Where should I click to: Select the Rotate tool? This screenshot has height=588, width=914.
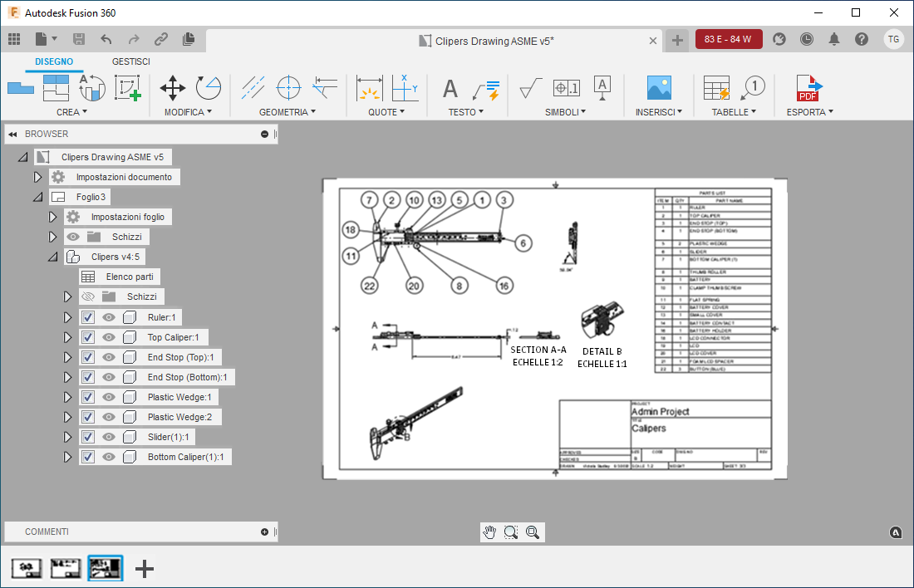[x=208, y=88]
